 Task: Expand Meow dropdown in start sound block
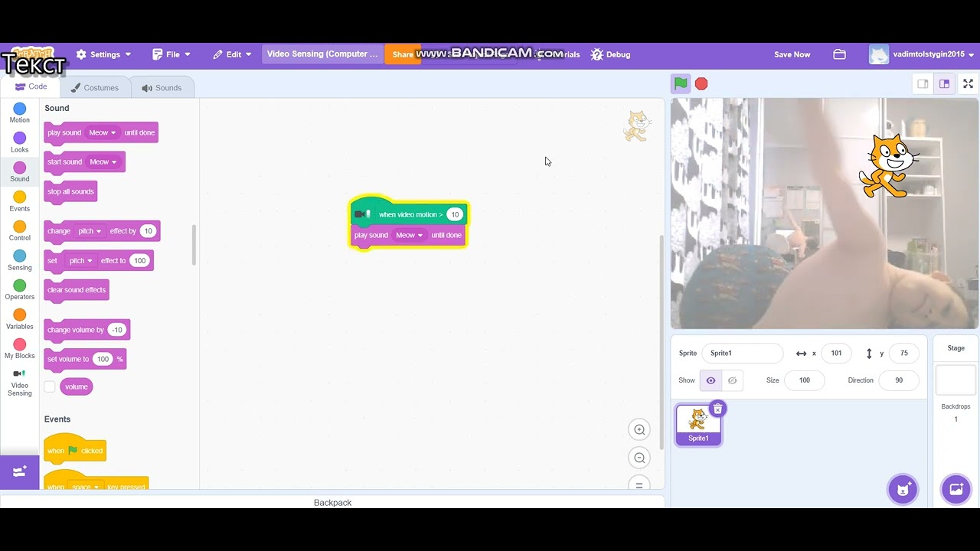[x=103, y=162]
